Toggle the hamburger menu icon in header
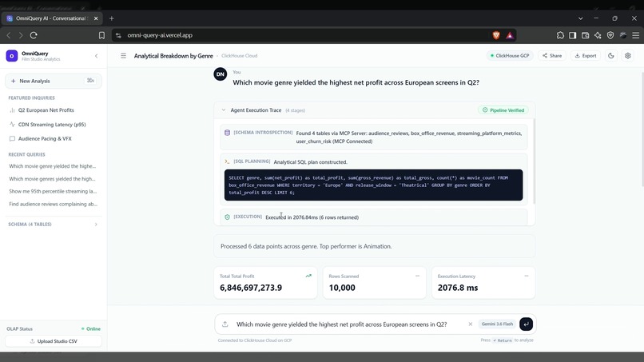 pos(123,56)
